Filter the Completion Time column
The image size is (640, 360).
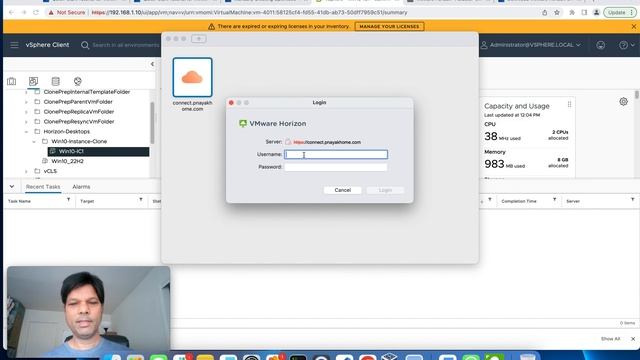click(554, 200)
